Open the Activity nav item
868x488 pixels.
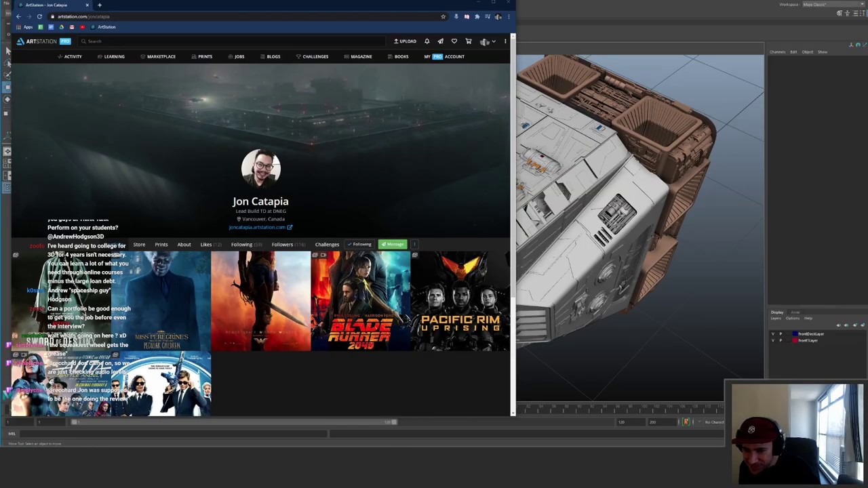point(70,57)
